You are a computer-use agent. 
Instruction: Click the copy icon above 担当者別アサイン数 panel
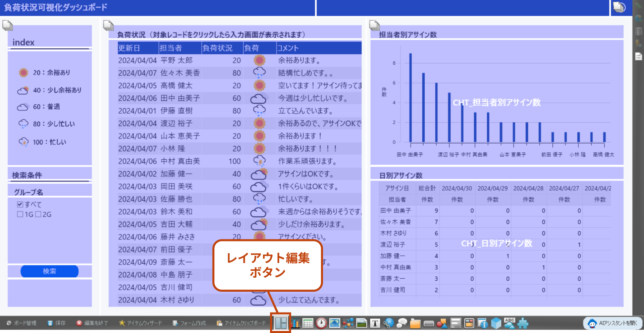(374, 25)
